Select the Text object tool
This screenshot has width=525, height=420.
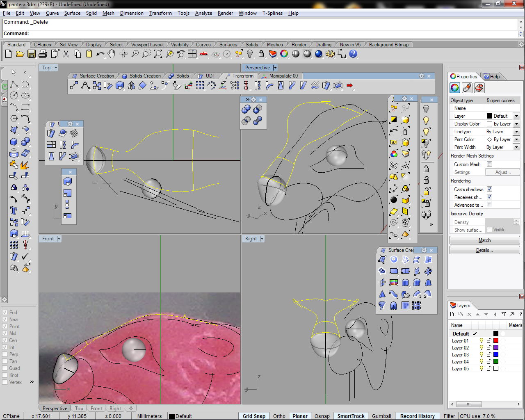(14, 210)
